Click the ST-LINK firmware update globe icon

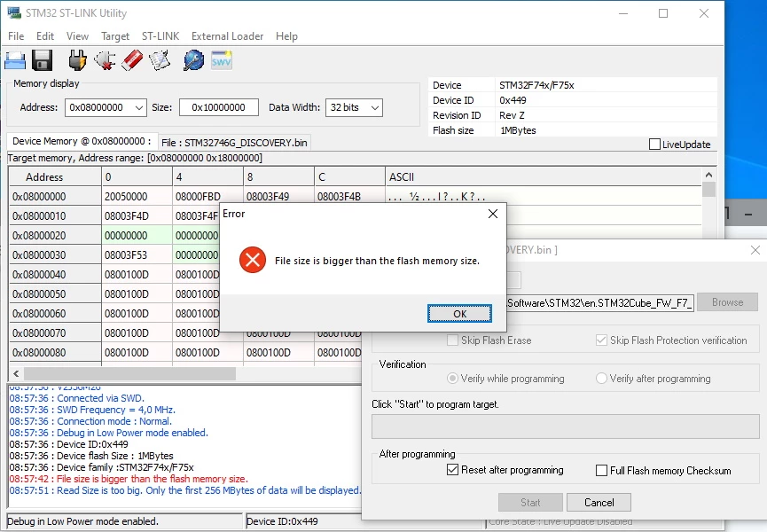tap(193, 60)
